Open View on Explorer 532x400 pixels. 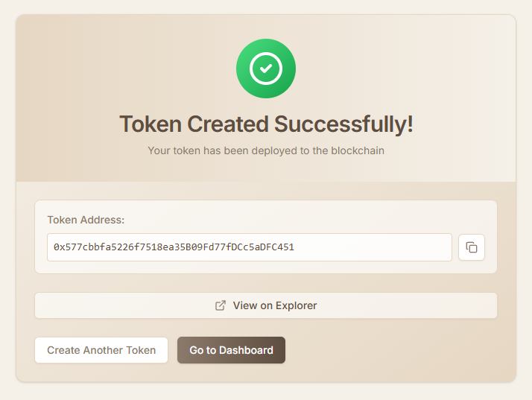(x=266, y=305)
